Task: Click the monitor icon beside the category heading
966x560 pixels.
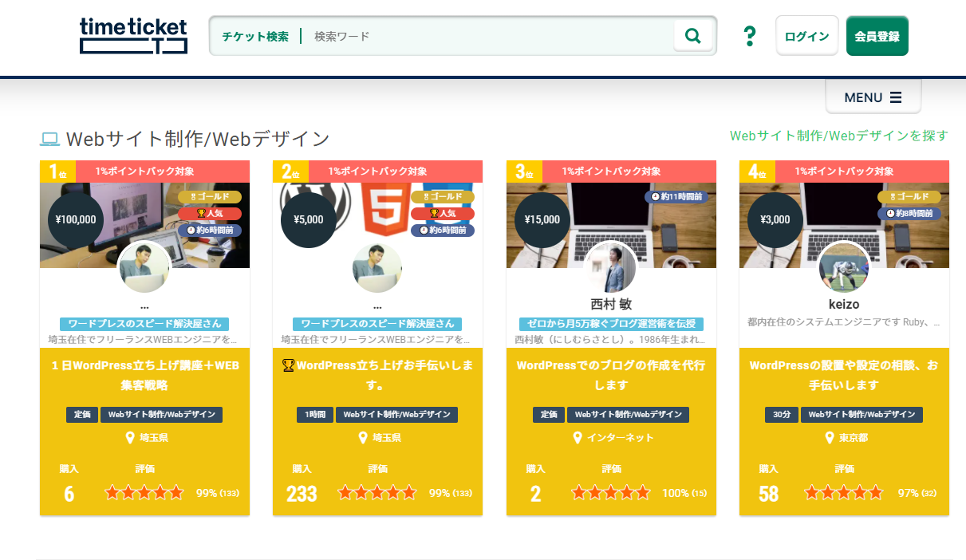Action: [49, 138]
